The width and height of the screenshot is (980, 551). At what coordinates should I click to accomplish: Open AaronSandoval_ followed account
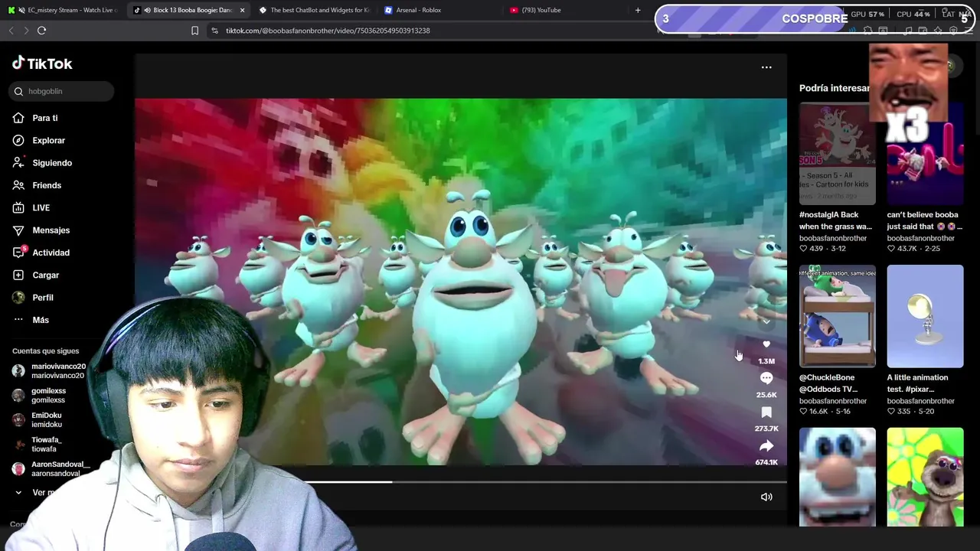pyautogui.click(x=51, y=469)
